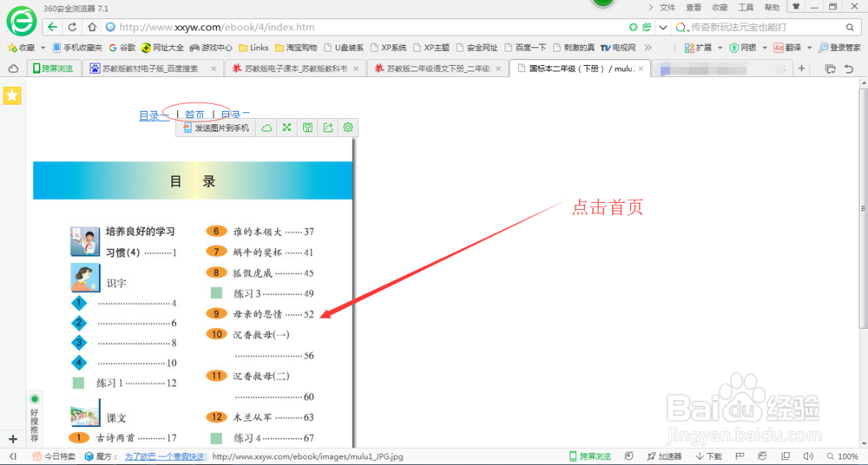Expand address bar history dropdown arrow

pyautogui.click(x=662, y=27)
